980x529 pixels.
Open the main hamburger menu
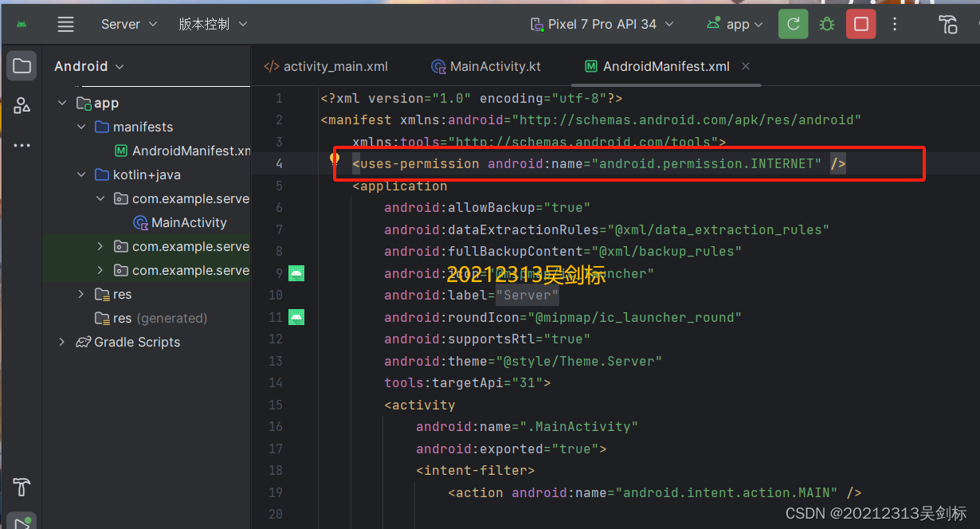point(65,24)
